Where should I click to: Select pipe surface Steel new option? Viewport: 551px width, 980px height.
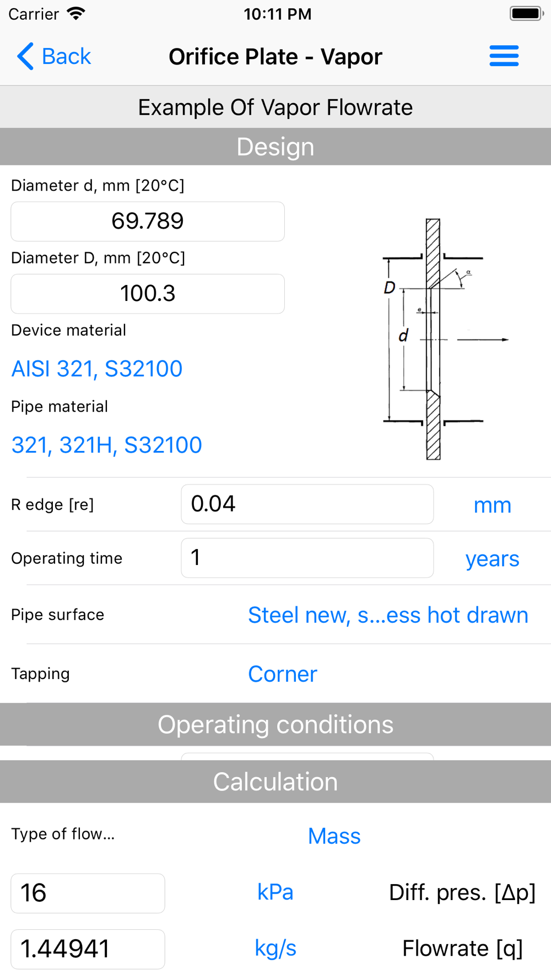click(388, 615)
